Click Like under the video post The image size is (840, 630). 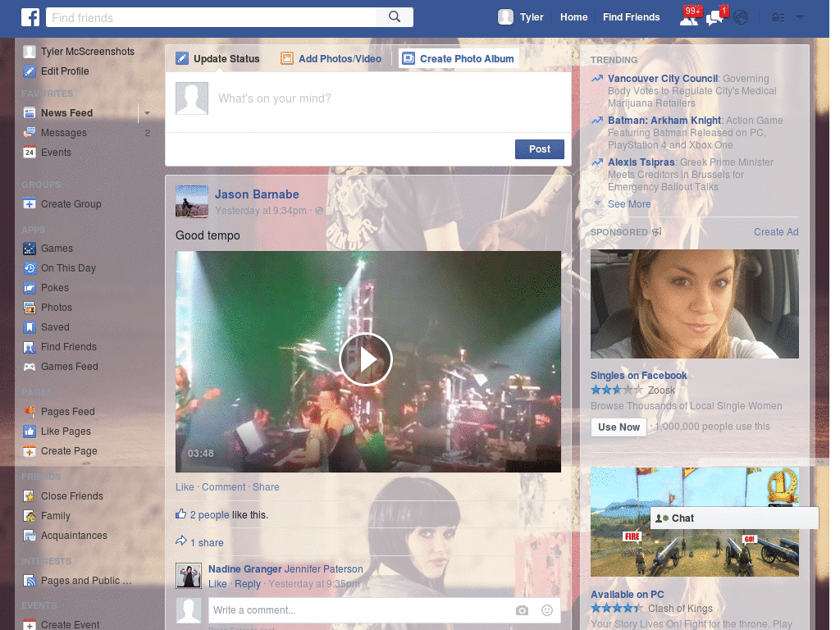[185, 487]
